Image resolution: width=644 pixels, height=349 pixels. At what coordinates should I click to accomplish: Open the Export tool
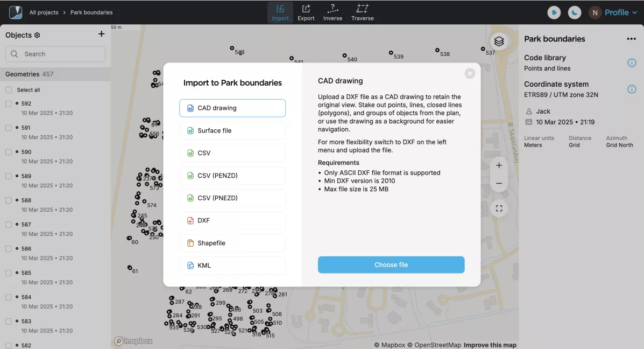pyautogui.click(x=306, y=12)
